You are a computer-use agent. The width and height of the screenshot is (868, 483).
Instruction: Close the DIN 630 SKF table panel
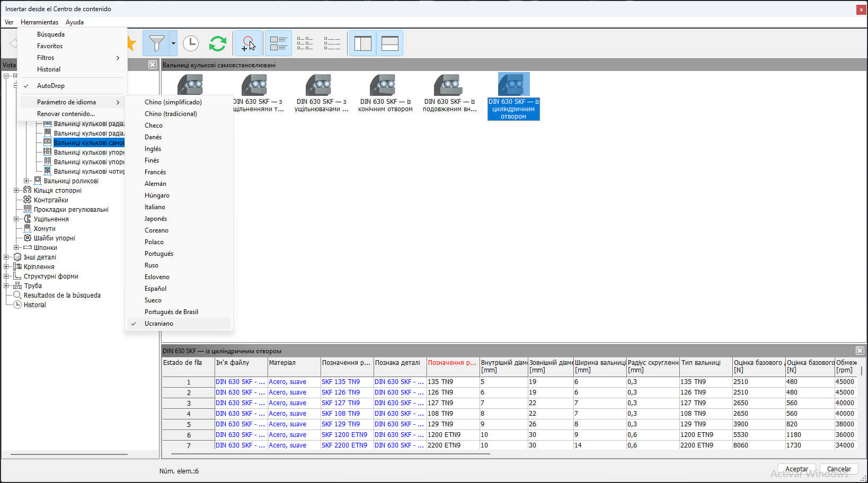(x=860, y=351)
